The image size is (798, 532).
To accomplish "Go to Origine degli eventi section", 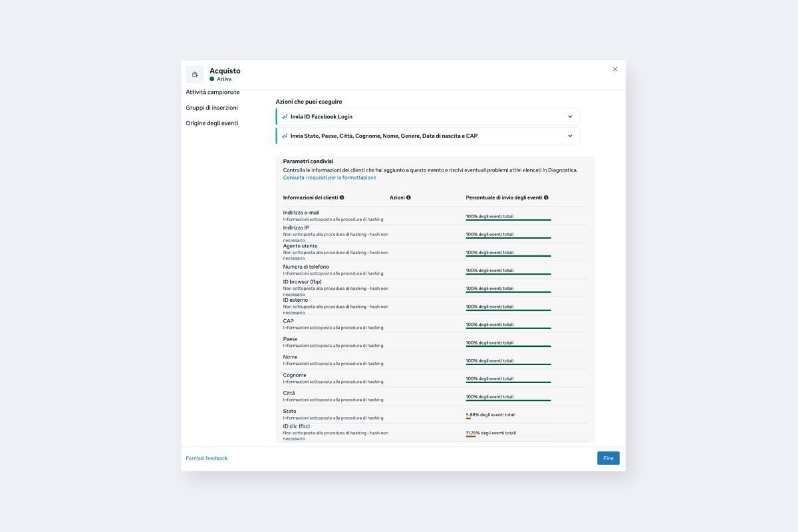I will click(x=211, y=123).
